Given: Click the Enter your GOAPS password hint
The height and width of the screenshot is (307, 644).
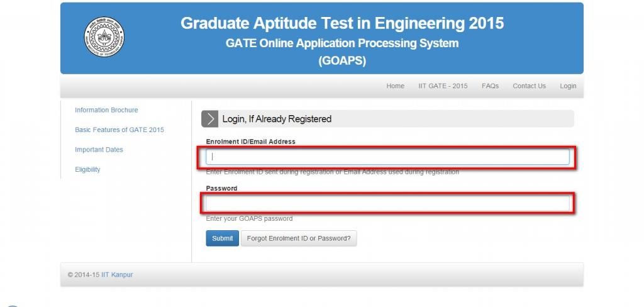Looking at the screenshot, I should pyautogui.click(x=249, y=219).
